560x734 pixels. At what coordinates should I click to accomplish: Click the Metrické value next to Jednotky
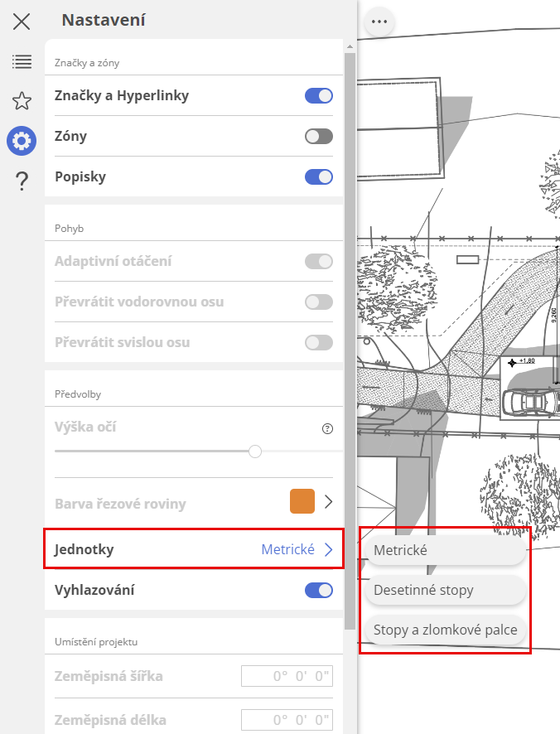(288, 549)
